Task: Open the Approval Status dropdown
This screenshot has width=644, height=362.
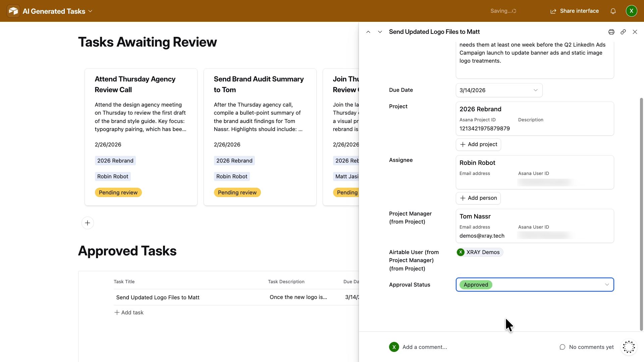Action: (x=534, y=285)
